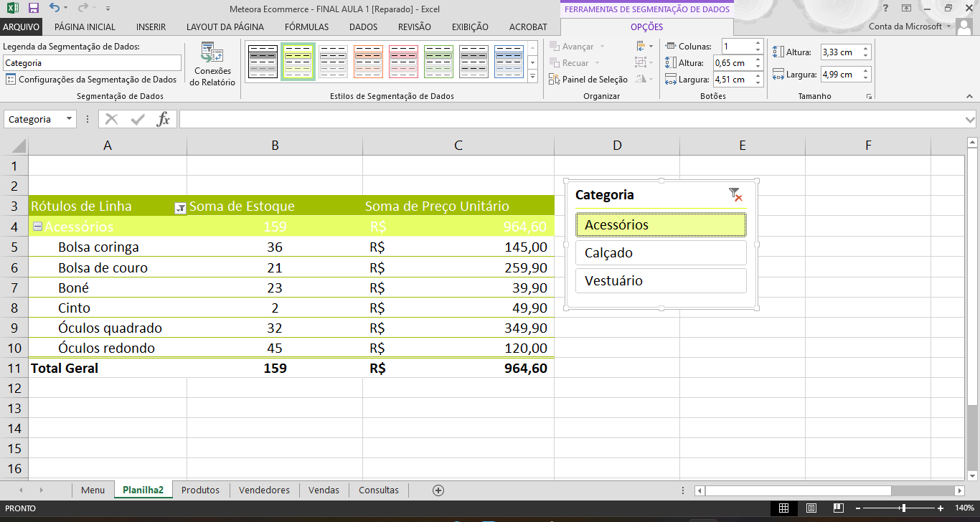The height and width of the screenshot is (522, 980).
Task: Increase the Colunas spinner value
Action: click(758, 43)
